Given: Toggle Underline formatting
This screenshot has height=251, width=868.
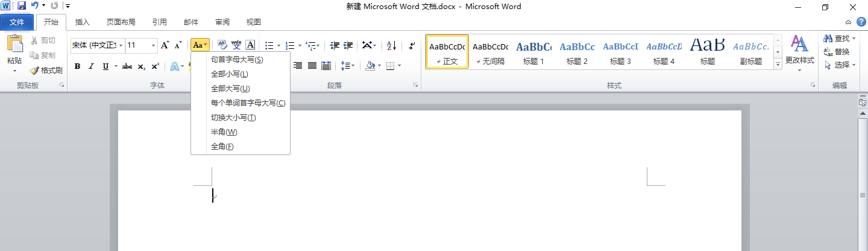Looking at the screenshot, I should (x=106, y=66).
